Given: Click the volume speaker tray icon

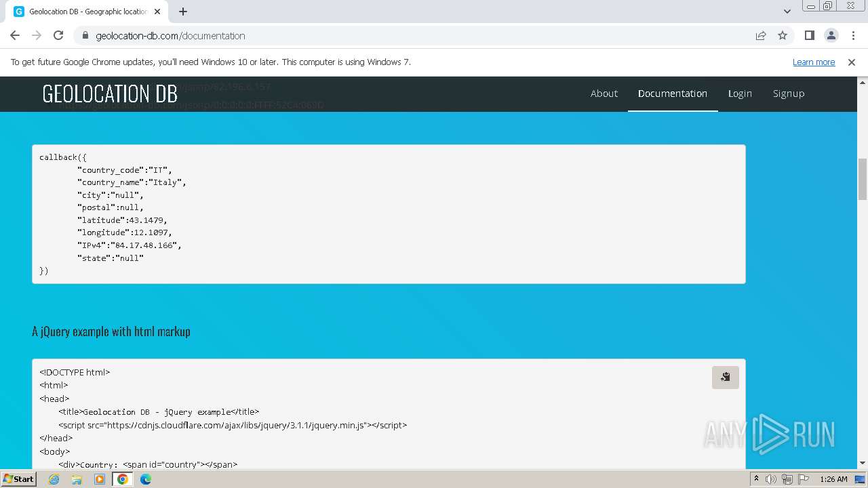Looking at the screenshot, I should pyautogui.click(x=771, y=479).
